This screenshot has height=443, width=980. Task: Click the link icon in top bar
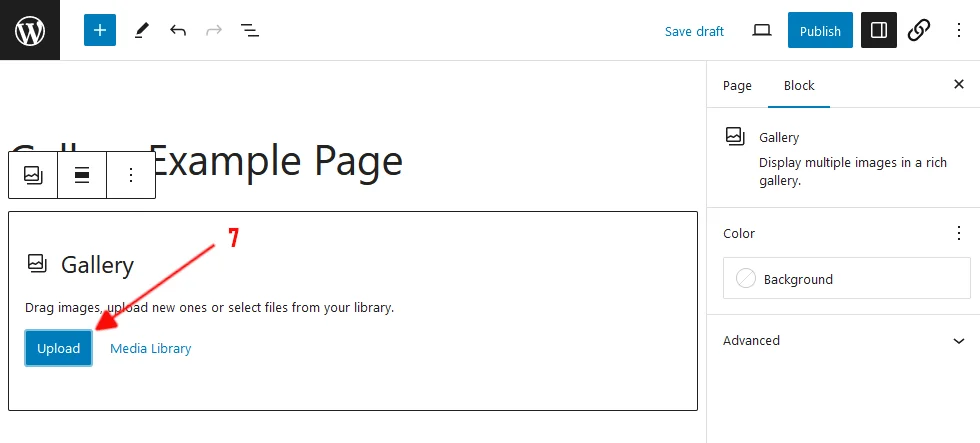tap(919, 31)
